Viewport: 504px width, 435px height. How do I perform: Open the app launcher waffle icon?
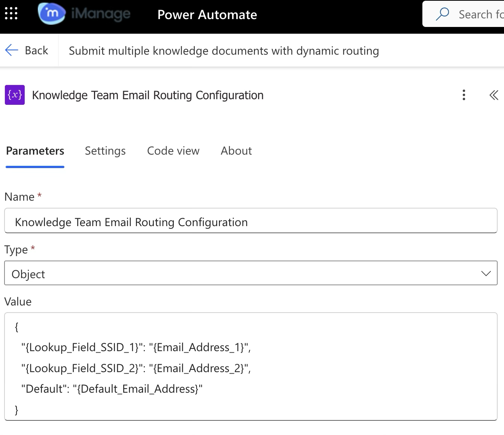click(x=11, y=13)
